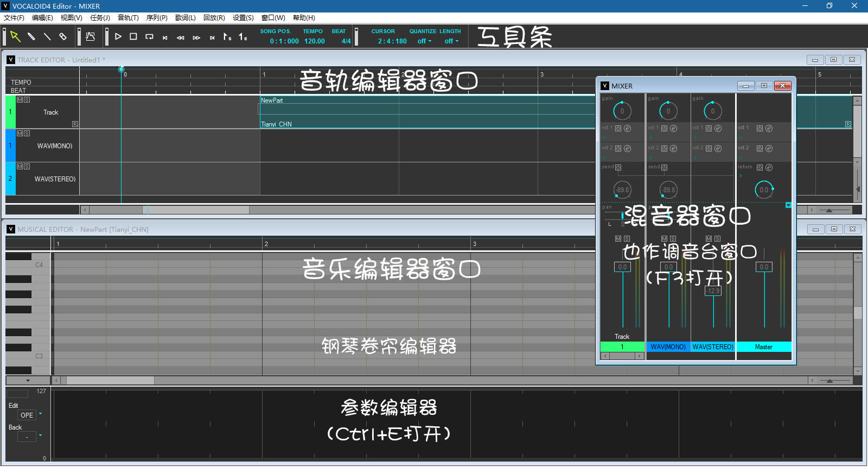Mute the WAV(MONO) track in track editor
This screenshot has height=467, width=868.
[x=20, y=134]
